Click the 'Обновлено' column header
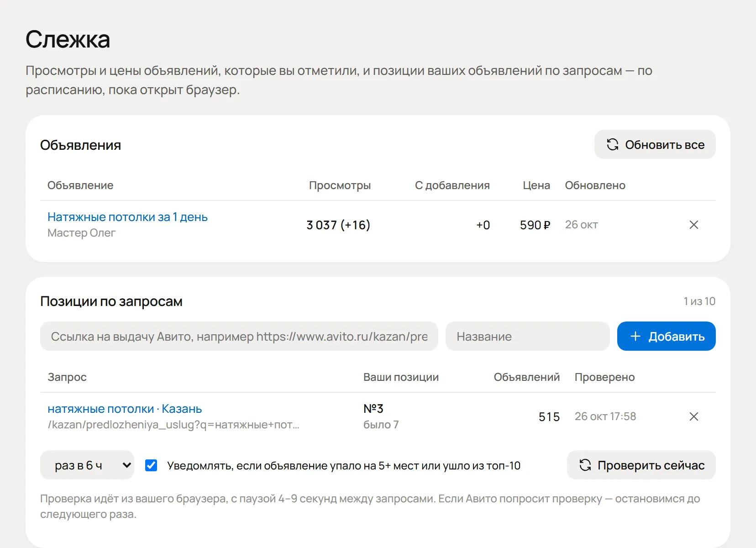756x548 pixels. coord(595,185)
